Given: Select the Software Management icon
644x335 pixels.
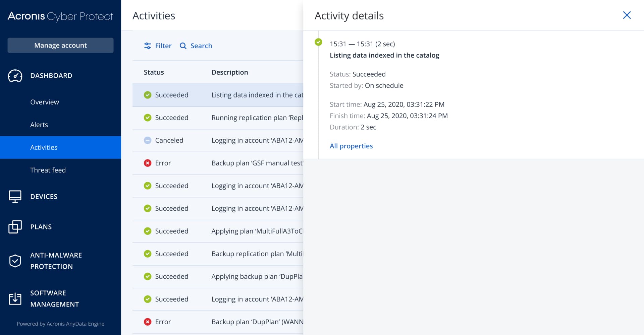Looking at the screenshot, I should [x=14, y=298].
